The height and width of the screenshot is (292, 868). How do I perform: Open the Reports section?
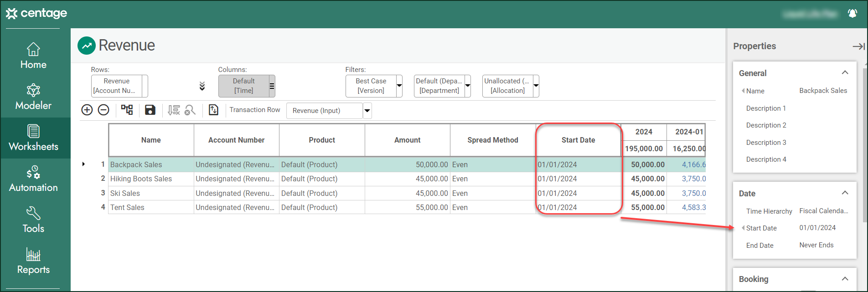(33, 261)
